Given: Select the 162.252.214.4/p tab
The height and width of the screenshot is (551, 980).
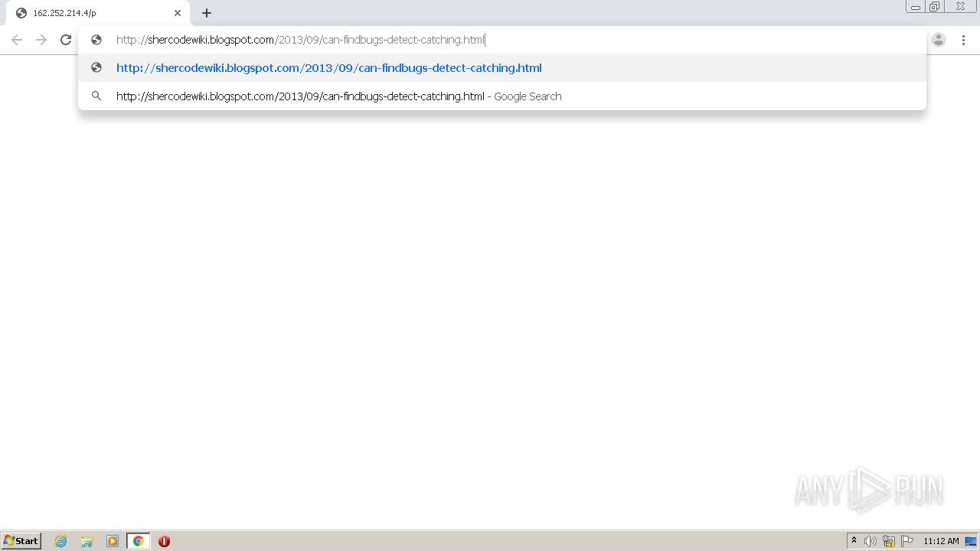Looking at the screenshot, I should [96, 13].
